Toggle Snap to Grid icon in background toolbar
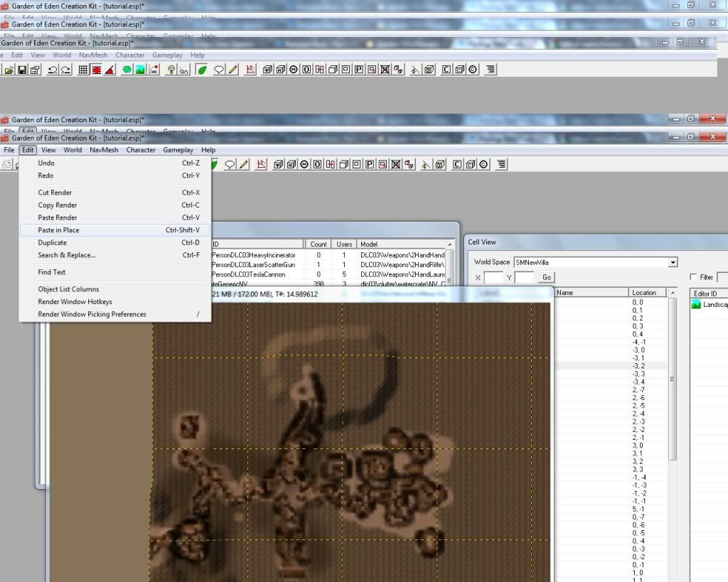This screenshot has height=582, width=728. pos(83,70)
